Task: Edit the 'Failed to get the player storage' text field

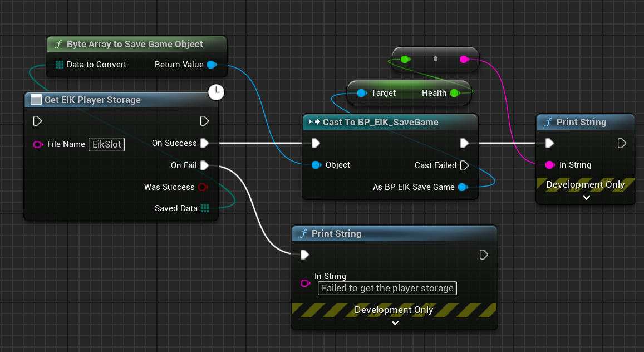Action: 387,288
